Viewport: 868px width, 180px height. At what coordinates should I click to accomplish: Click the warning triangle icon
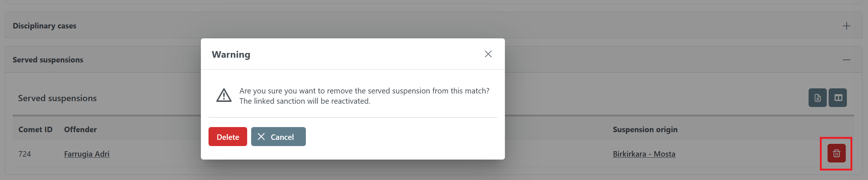[x=224, y=95]
